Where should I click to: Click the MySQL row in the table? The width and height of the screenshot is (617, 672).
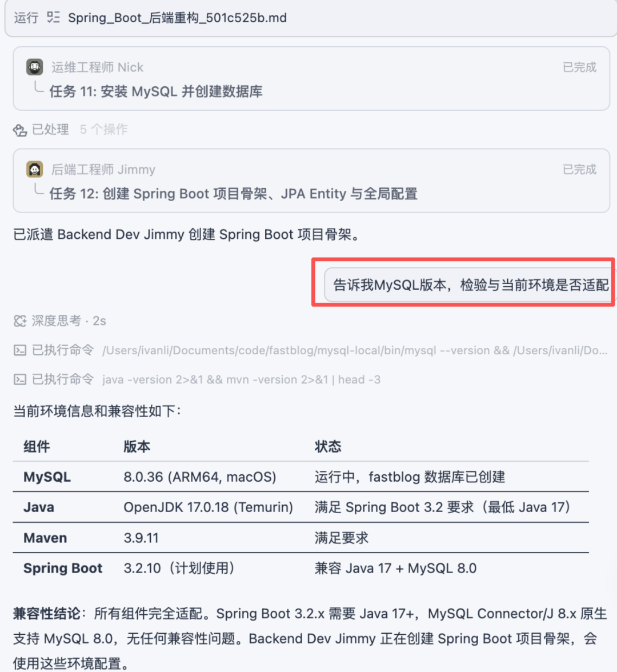(x=301, y=477)
